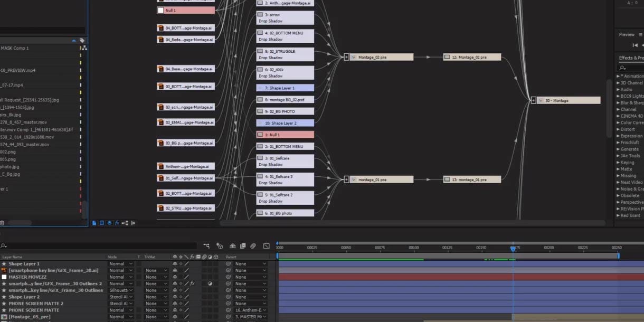The image size is (644, 322).
Task: Click the pick whip for Shape Layer 1
Action: pyautogui.click(x=229, y=264)
